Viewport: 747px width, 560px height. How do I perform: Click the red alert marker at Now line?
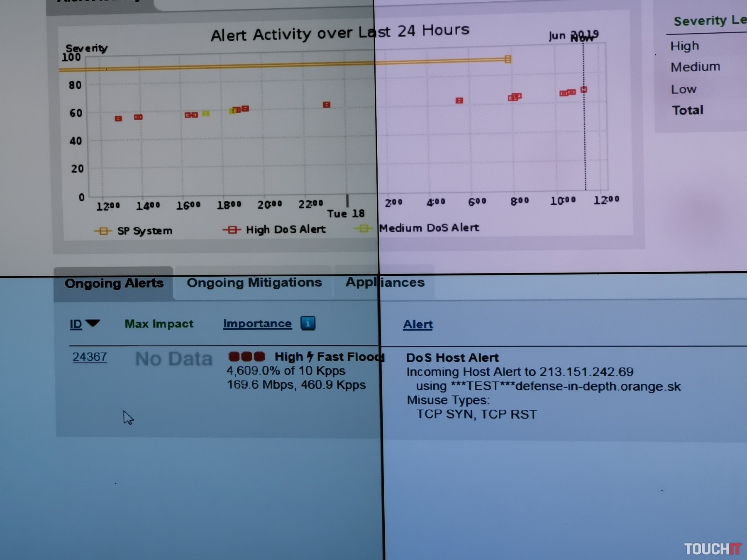(583, 90)
